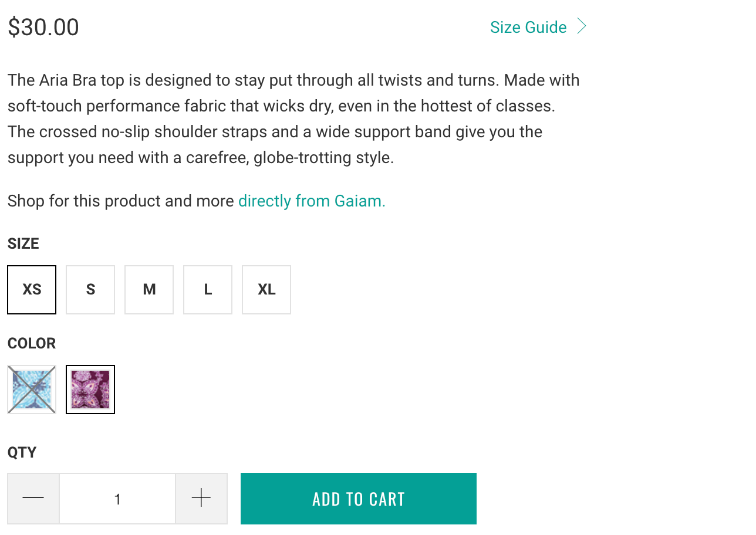The image size is (756, 535).
Task: Click the Aria Bra product description paragraph
Action: pos(293,118)
